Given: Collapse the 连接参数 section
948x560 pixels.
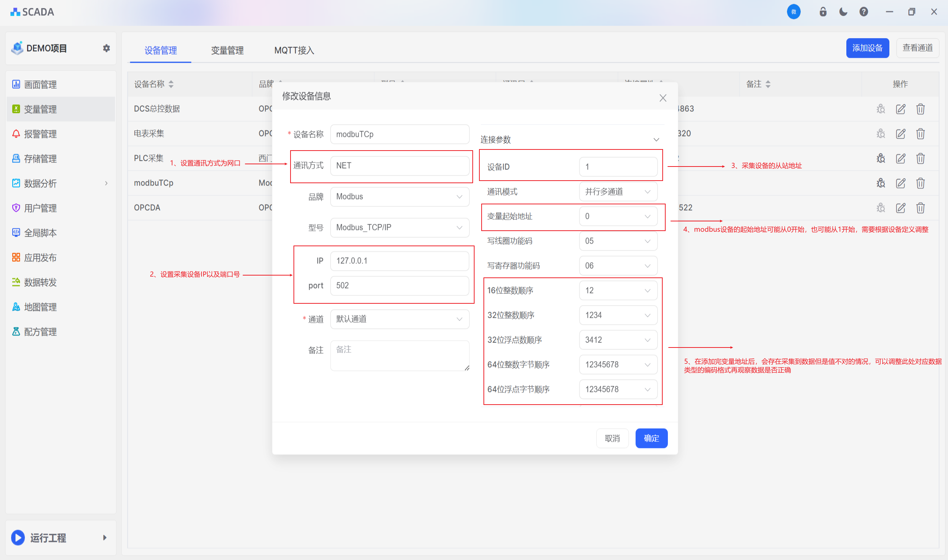Looking at the screenshot, I should (x=656, y=139).
